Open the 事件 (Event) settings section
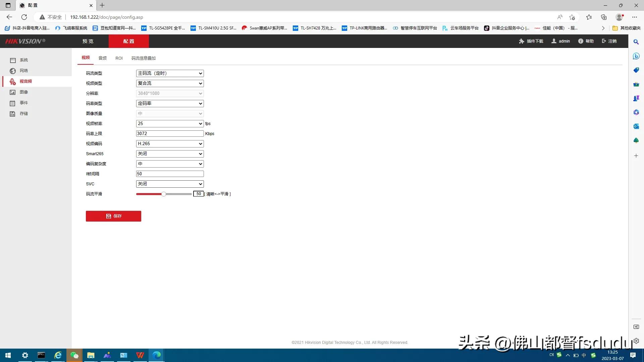Screen dimensions: 644x362 pos(23,103)
